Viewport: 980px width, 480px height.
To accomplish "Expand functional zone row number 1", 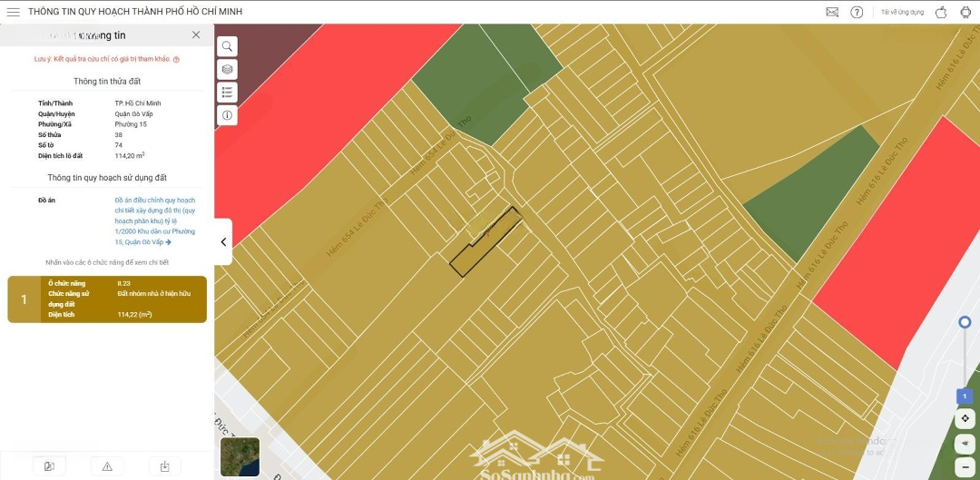I will [107, 299].
